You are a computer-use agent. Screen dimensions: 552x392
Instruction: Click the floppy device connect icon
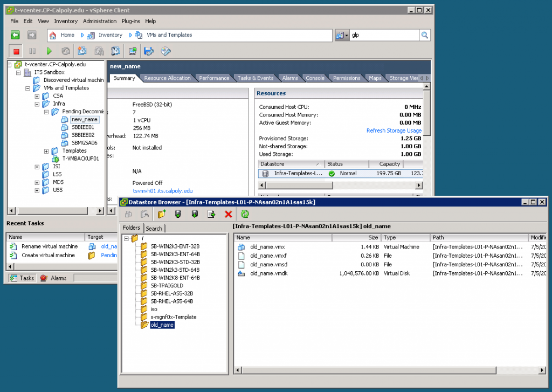click(x=149, y=51)
